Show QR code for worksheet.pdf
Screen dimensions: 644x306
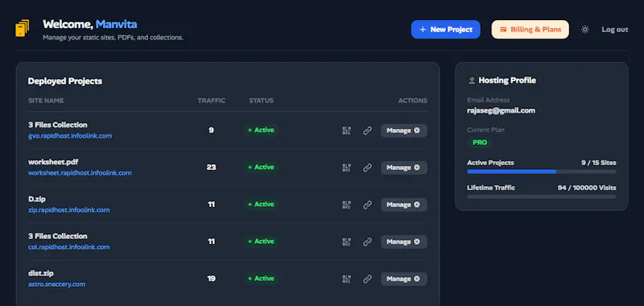[x=347, y=167]
